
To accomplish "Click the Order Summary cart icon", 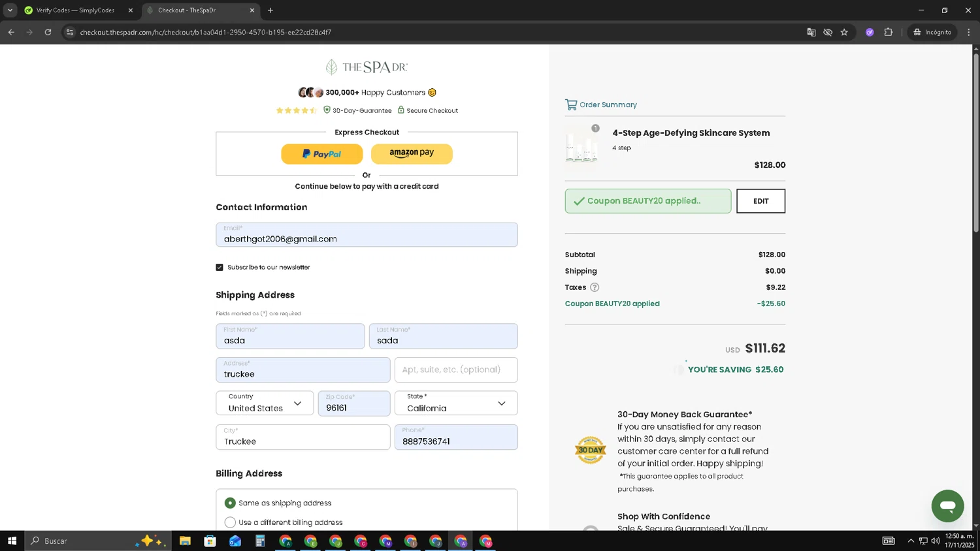I will pos(571,104).
